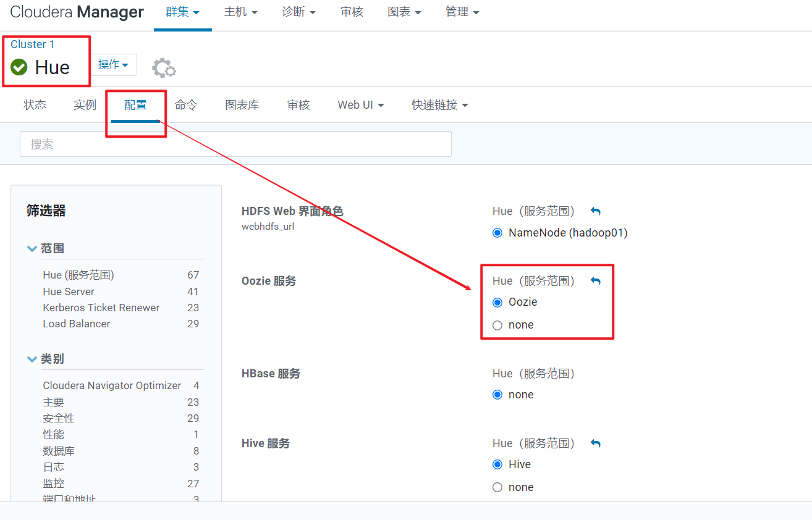Click the green Hue health status icon
The height and width of the screenshot is (520, 812).
(19, 67)
